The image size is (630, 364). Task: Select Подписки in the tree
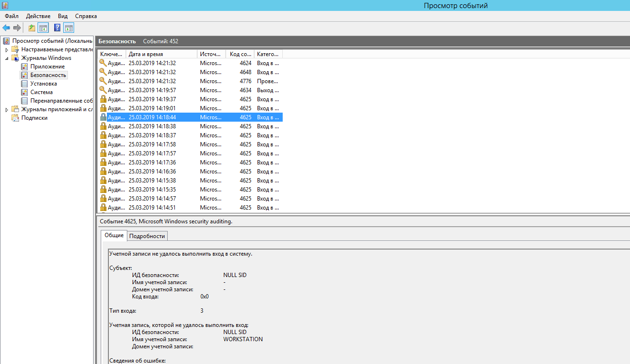tap(29, 118)
